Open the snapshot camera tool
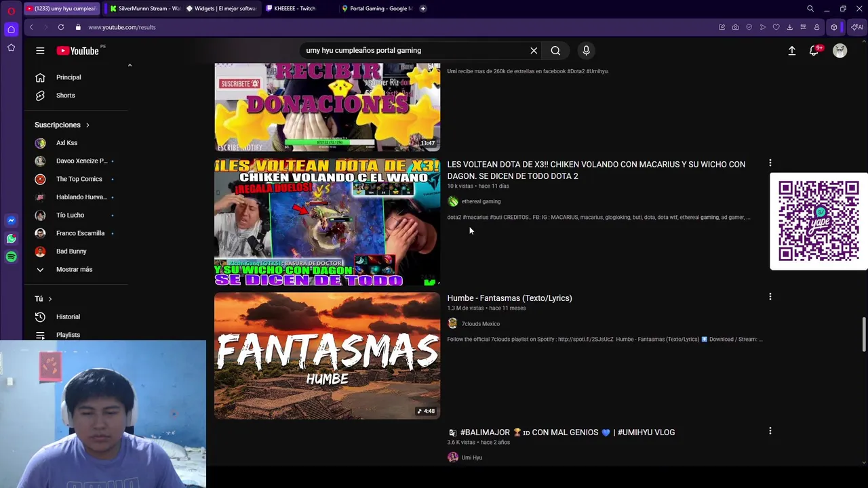Viewport: 868px width, 488px height. click(x=736, y=27)
